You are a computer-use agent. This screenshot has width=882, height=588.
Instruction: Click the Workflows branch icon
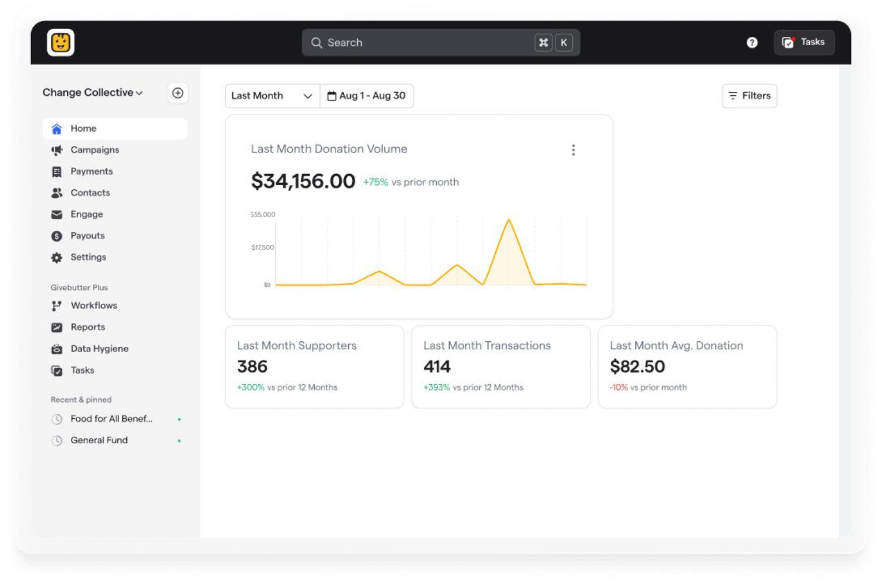click(57, 305)
